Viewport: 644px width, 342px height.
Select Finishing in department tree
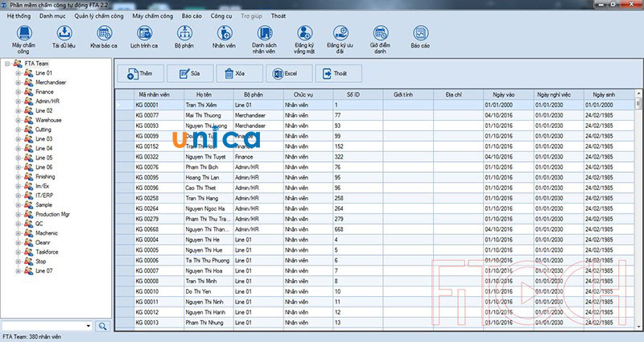45,177
